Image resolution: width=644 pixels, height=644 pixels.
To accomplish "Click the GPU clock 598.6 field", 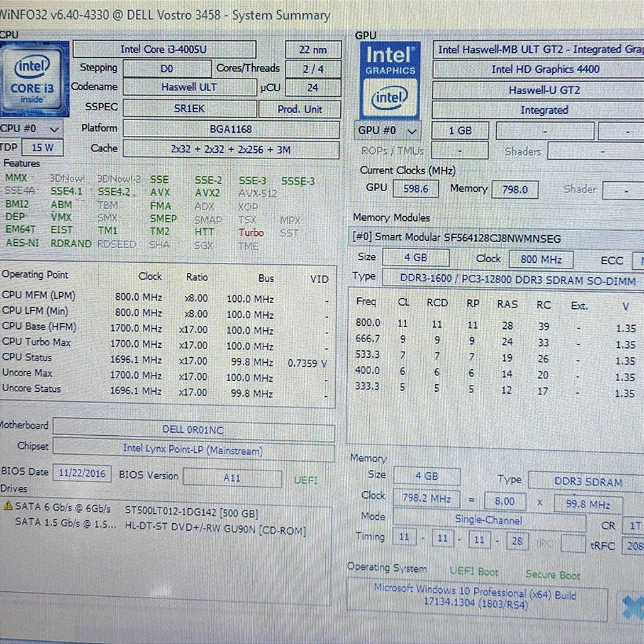I will pyautogui.click(x=416, y=189).
